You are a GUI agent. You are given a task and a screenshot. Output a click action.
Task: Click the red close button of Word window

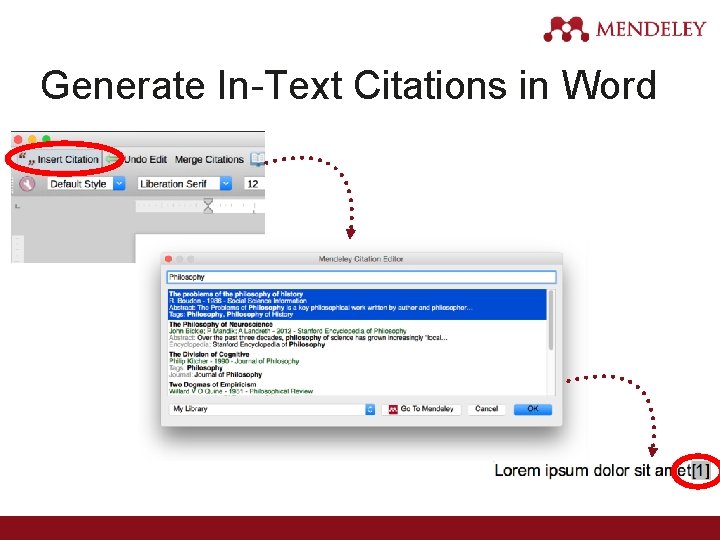coord(18,139)
